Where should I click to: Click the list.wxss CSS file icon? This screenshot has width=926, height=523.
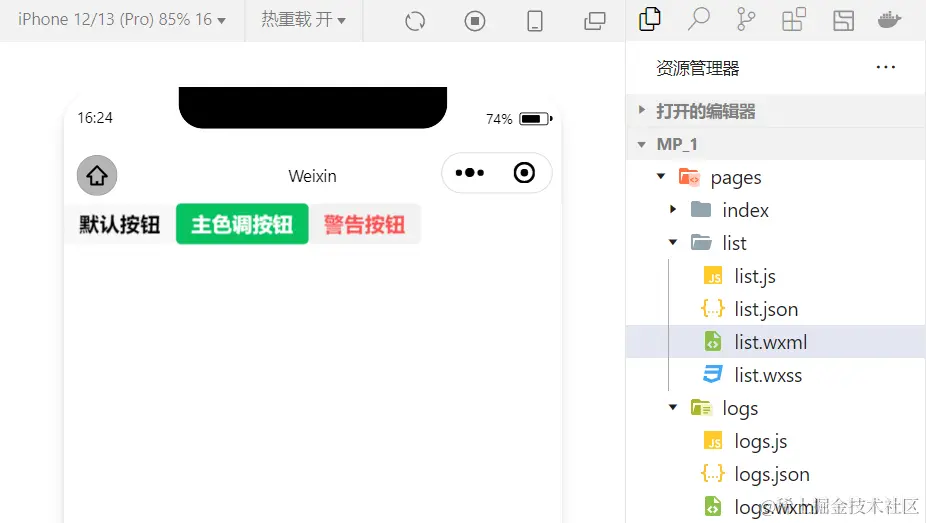point(713,374)
